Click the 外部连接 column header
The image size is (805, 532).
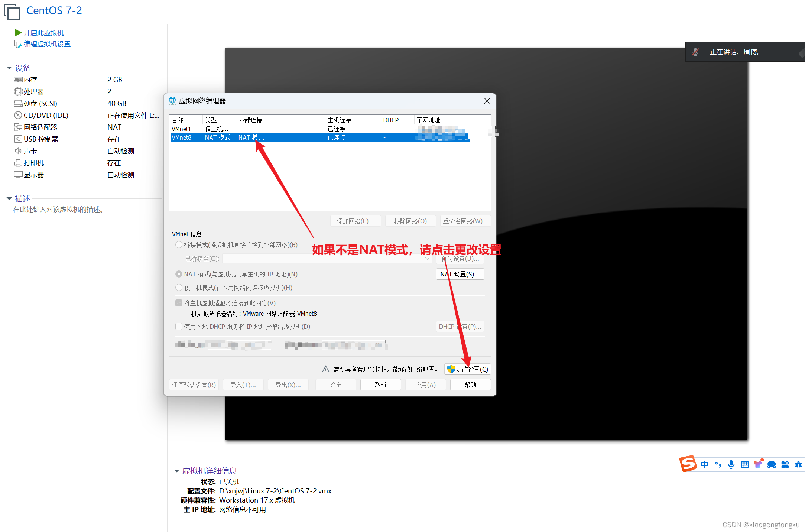point(280,120)
